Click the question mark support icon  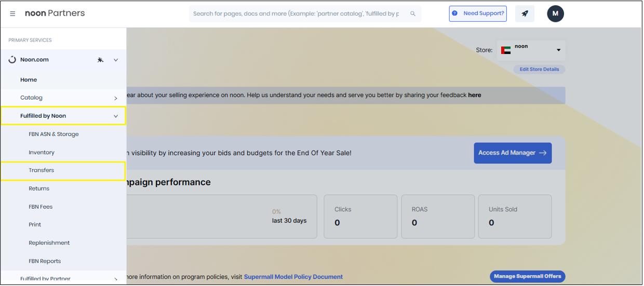tap(455, 13)
